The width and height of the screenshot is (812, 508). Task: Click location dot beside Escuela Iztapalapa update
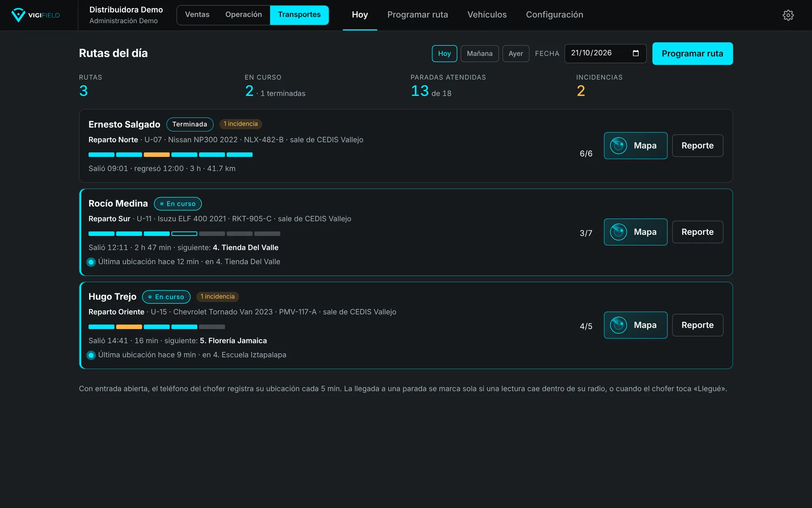(x=91, y=355)
